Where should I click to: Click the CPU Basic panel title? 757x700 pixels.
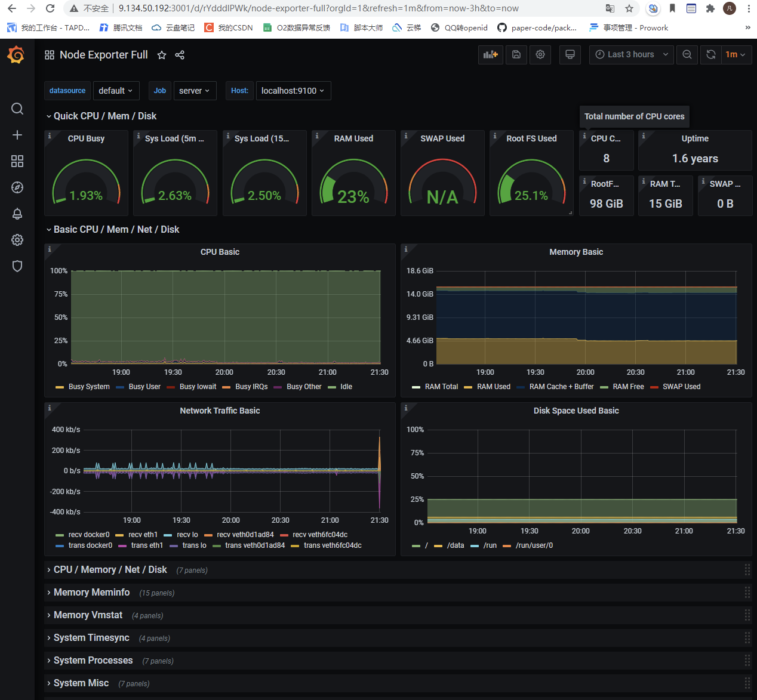[x=220, y=252]
